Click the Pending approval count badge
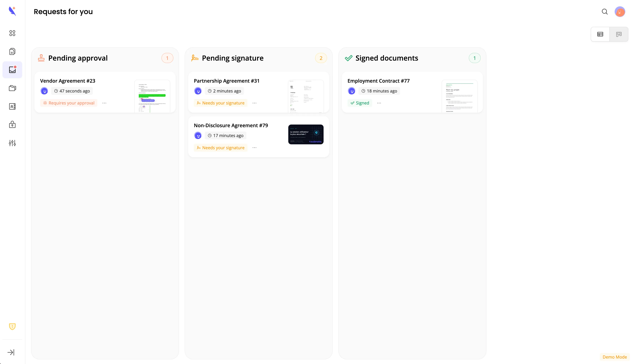 click(167, 58)
